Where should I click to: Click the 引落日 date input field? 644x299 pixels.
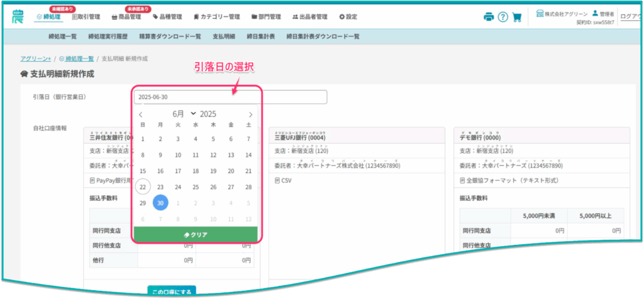coord(230,97)
